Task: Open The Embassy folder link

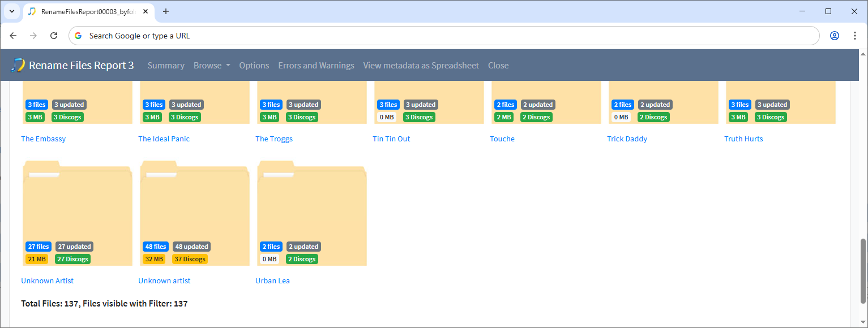Action: tap(44, 139)
